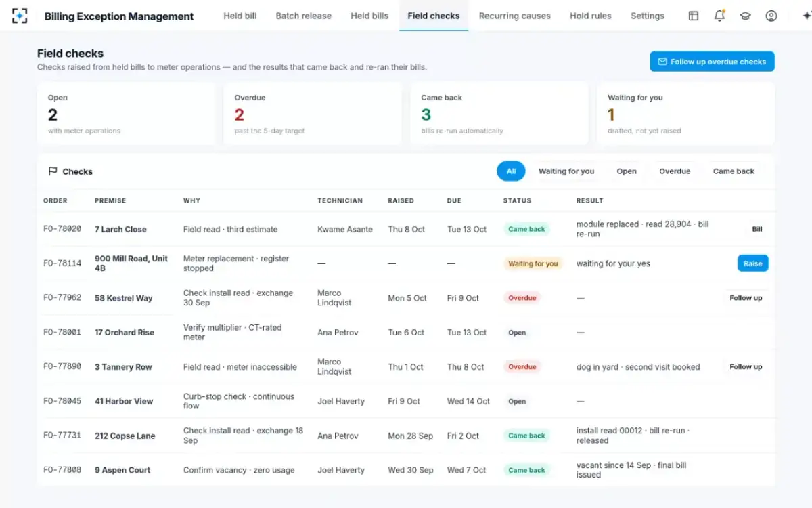Click the sparkle assistant icon

806,16
